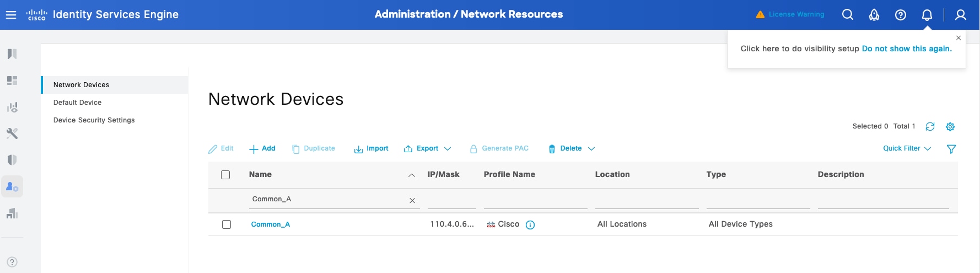Refresh the Network Devices table
Viewport: 980px width, 273px height.
click(930, 127)
